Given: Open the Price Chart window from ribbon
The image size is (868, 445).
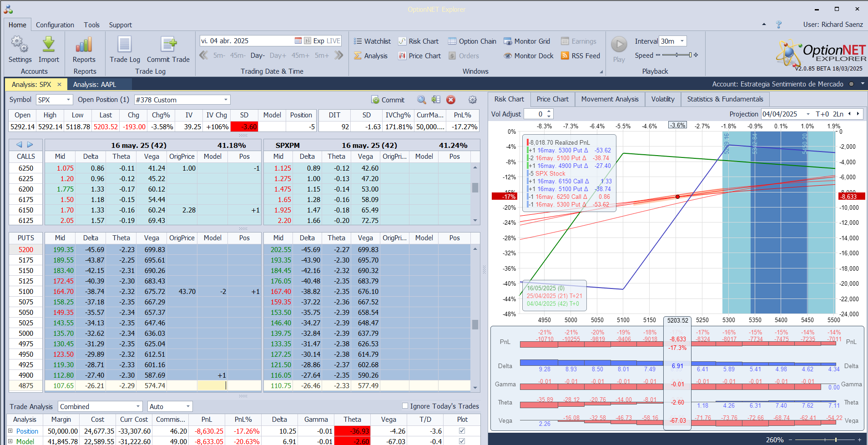Looking at the screenshot, I should click(419, 56).
